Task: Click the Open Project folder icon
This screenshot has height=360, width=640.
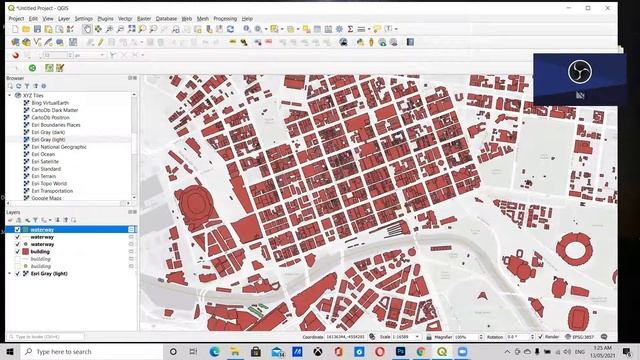Action: click(26, 29)
